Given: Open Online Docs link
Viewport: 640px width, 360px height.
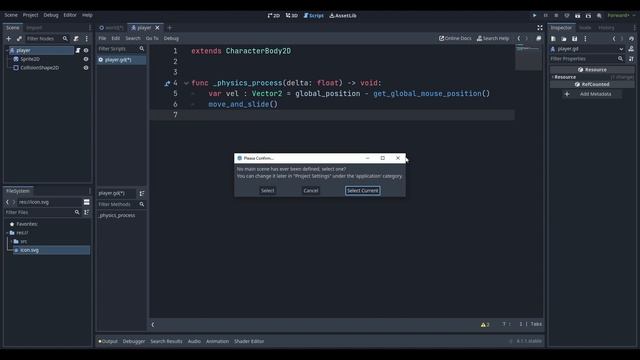Looking at the screenshot, I should click(x=455, y=38).
